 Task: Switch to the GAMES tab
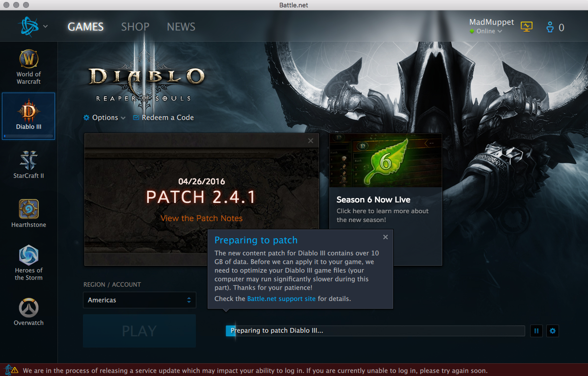pyautogui.click(x=85, y=26)
